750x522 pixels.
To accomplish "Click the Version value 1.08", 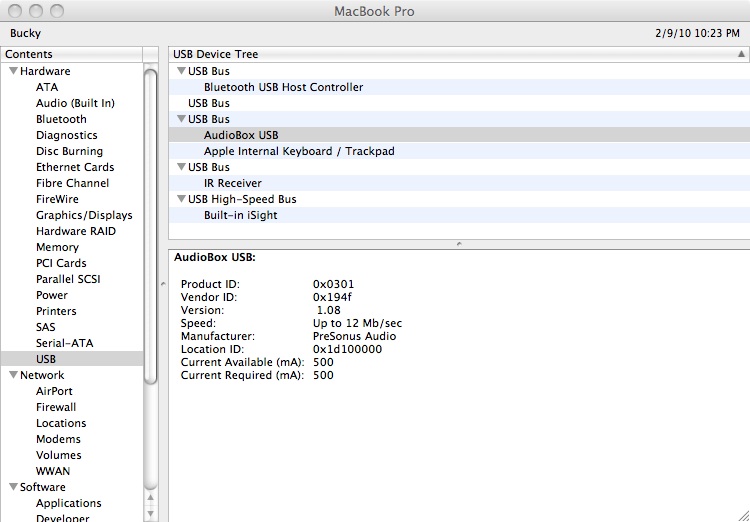I will pos(329,310).
